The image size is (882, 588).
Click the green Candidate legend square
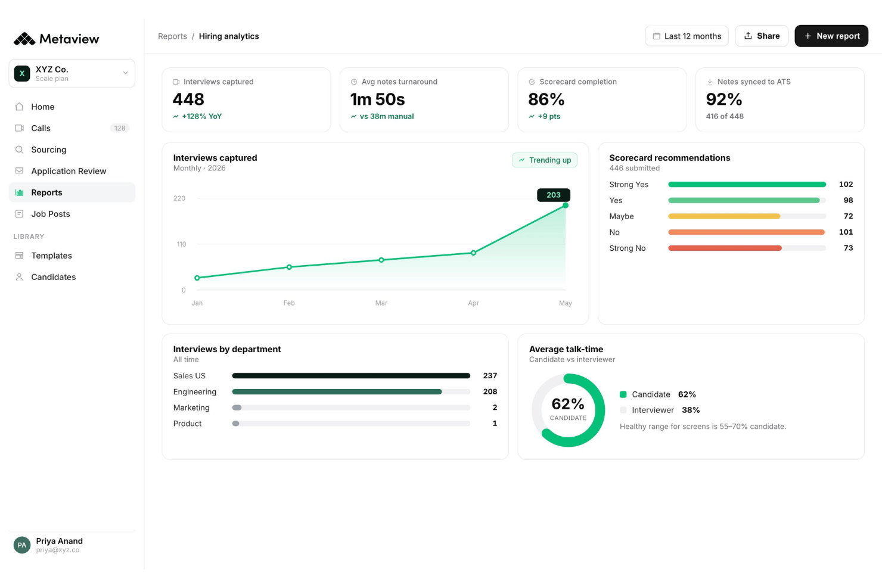623,394
